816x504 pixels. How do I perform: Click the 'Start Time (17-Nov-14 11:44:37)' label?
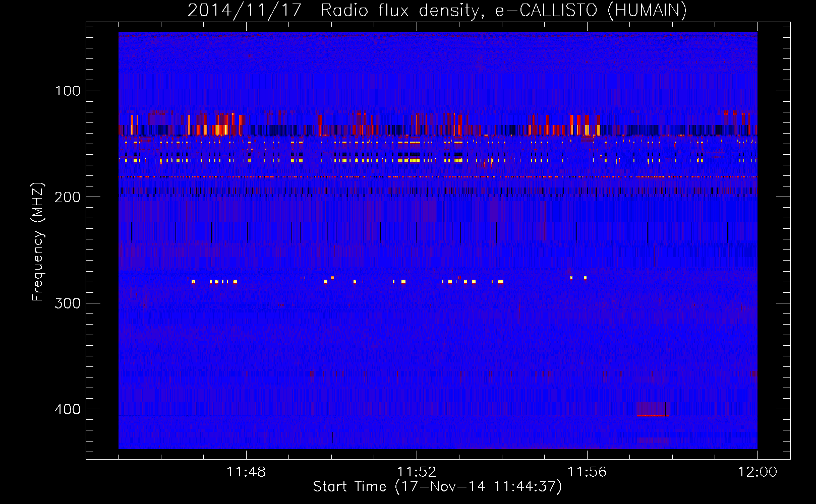[437, 487]
